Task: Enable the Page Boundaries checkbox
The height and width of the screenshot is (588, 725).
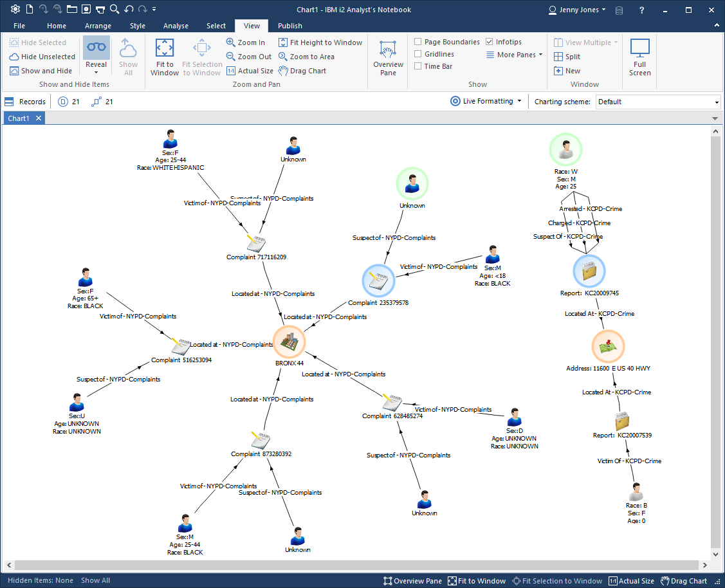Action: [x=418, y=42]
